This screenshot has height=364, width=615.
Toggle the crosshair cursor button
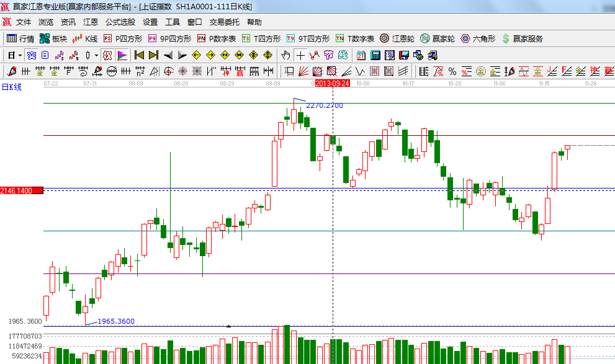point(300,55)
